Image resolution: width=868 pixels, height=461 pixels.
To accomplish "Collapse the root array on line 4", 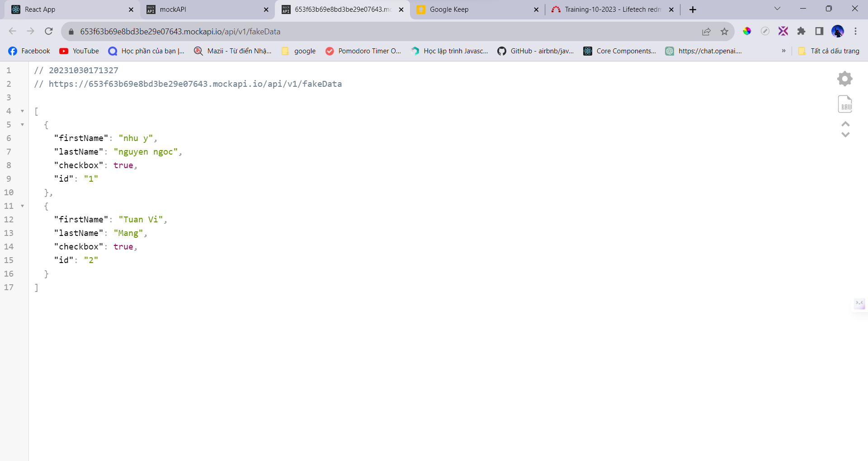I will pos(22,111).
